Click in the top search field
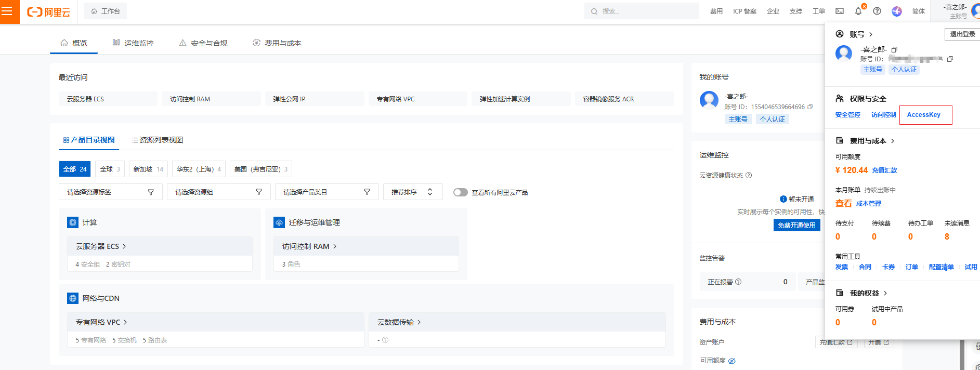Image resolution: width=980 pixels, height=370 pixels. click(x=642, y=11)
